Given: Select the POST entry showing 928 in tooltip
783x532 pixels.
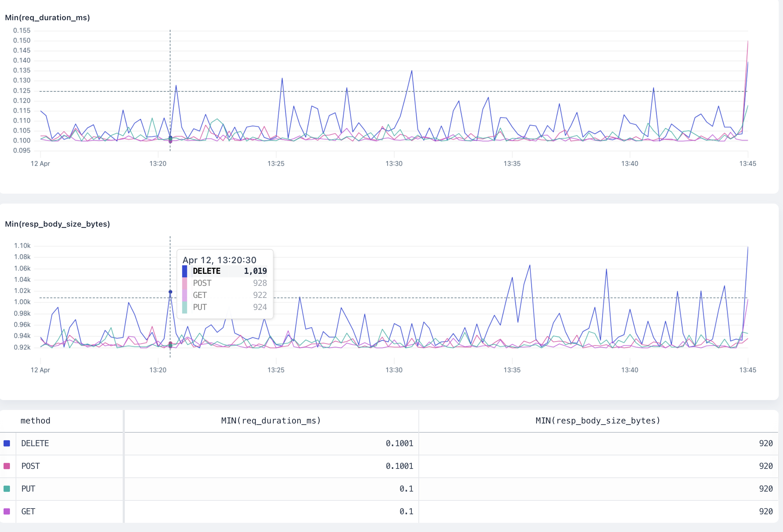Looking at the screenshot, I should pyautogui.click(x=225, y=283).
